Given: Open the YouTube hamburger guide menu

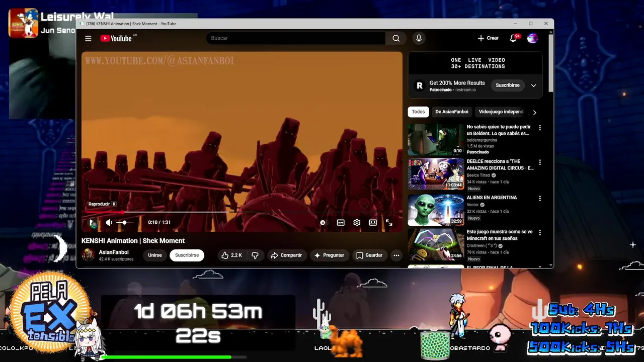Looking at the screenshot, I should click(88, 38).
